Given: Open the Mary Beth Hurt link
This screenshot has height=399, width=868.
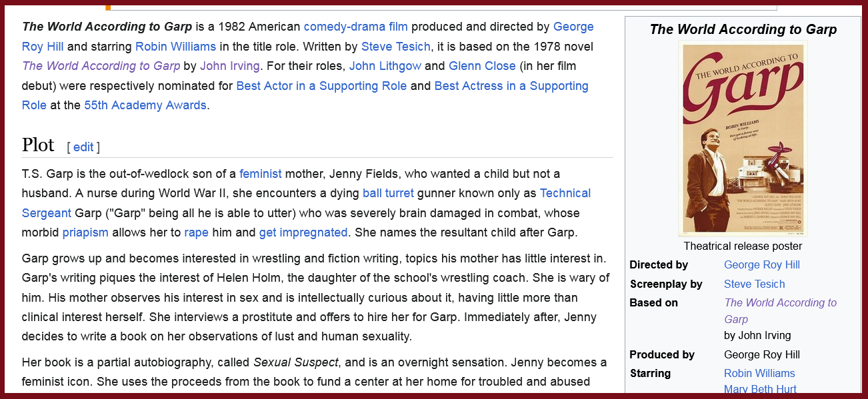Looking at the screenshot, I should pyautogui.click(x=760, y=390).
